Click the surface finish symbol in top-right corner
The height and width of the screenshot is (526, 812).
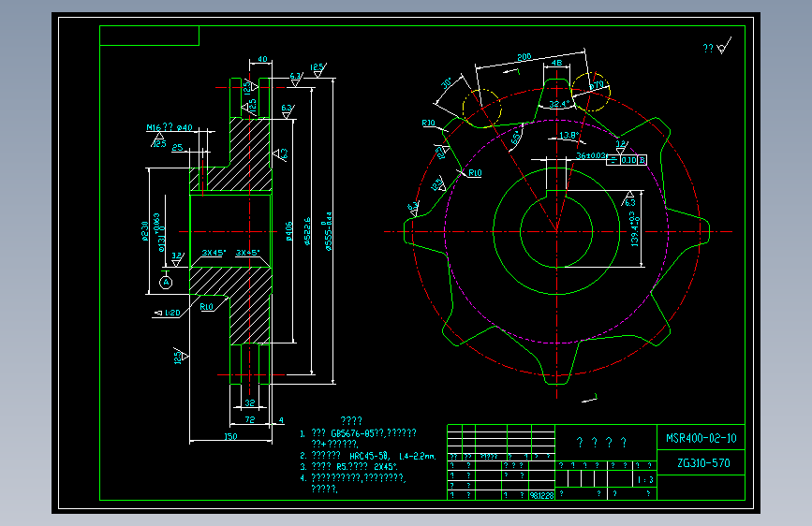coord(725,46)
